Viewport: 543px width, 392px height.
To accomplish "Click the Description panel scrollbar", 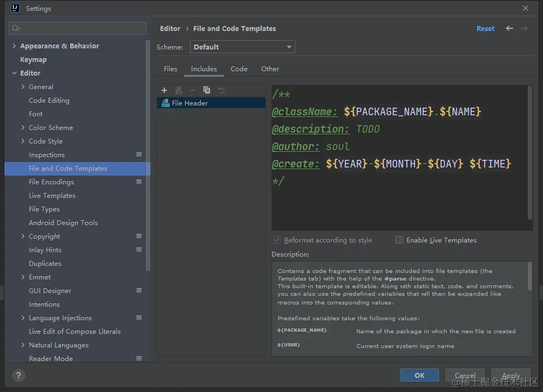I will (529, 276).
